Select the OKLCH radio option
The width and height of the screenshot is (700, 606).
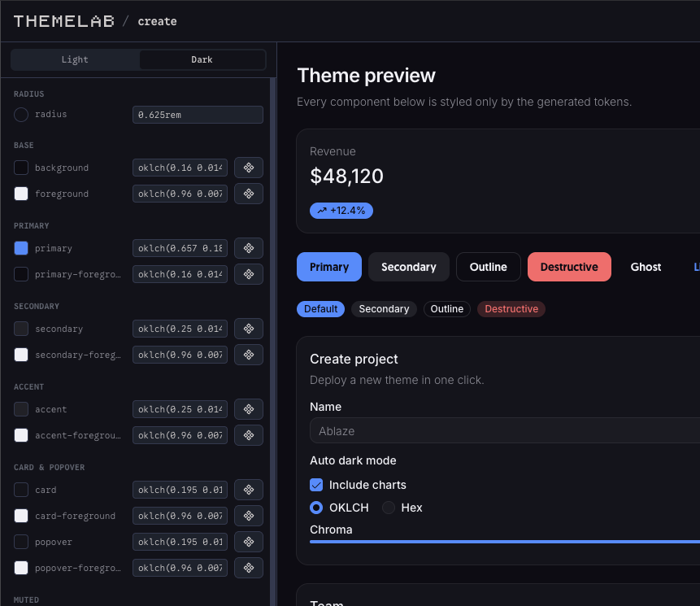[x=316, y=508]
